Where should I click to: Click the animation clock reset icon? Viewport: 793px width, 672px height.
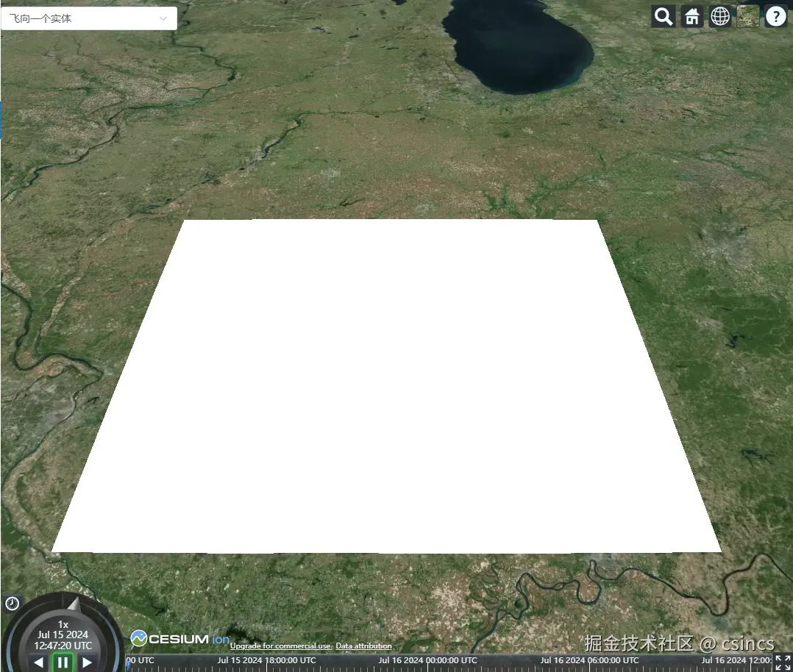(x=12, y=603)
